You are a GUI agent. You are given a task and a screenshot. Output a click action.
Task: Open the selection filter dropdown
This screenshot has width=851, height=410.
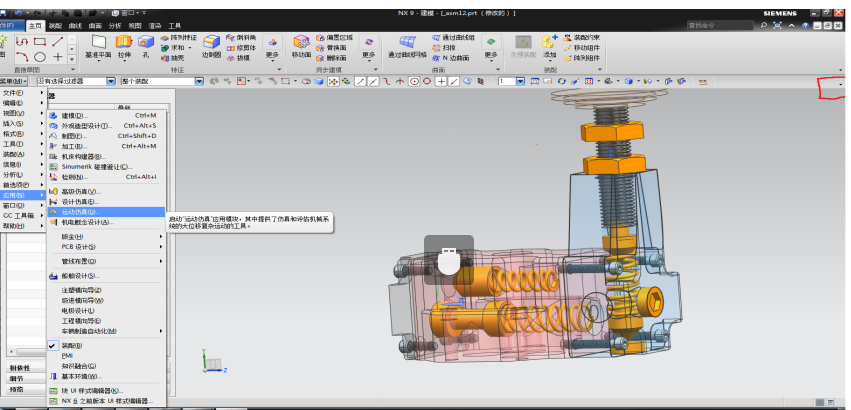111,81
